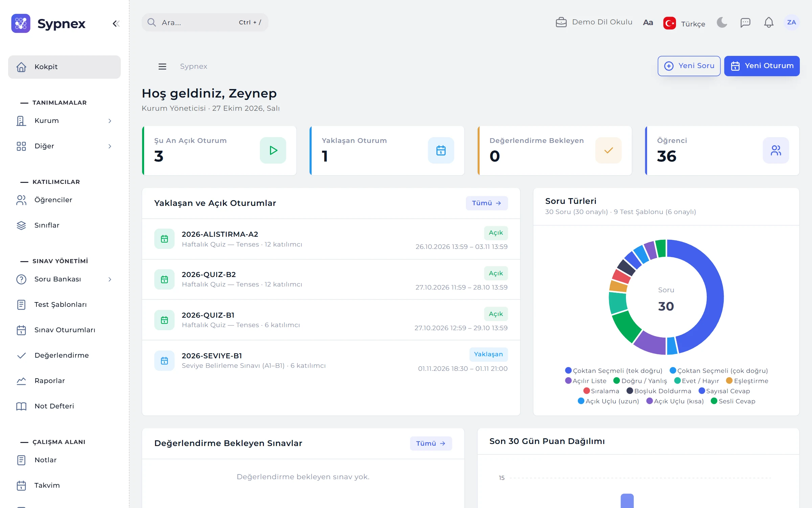This screenshot has width=812, height=508.
Task: Open Test Şablonları page
Action: (64, 305)
